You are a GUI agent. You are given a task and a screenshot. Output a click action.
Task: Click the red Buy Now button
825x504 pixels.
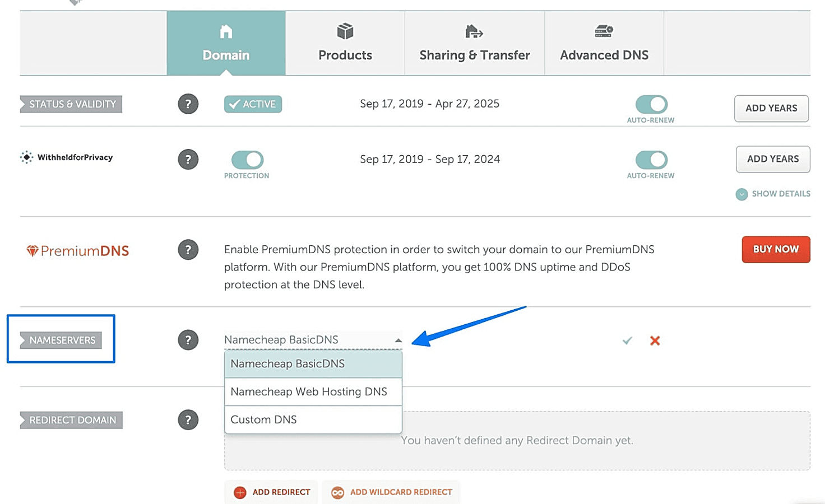[x=776, y=249]
